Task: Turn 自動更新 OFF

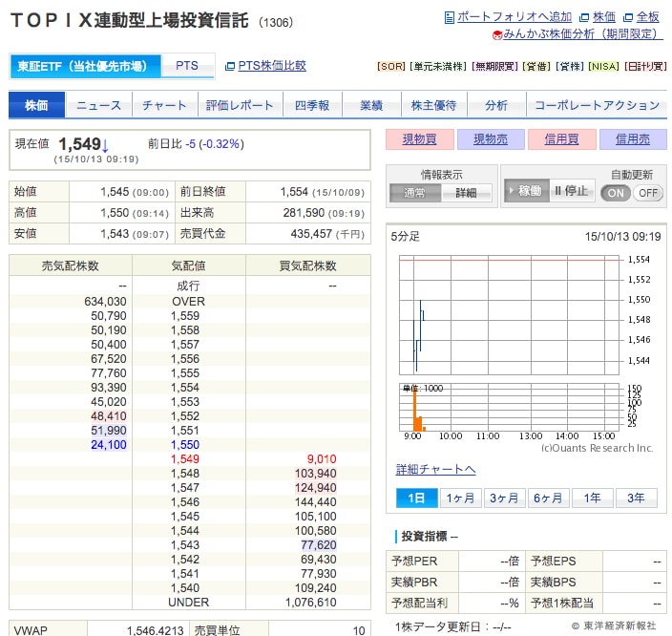Action: (x=648, y=193)
